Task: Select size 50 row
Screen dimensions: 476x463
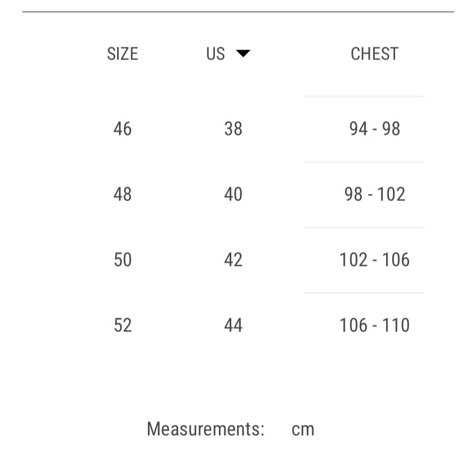Action: pyautogui.click(x=122, y=260)
